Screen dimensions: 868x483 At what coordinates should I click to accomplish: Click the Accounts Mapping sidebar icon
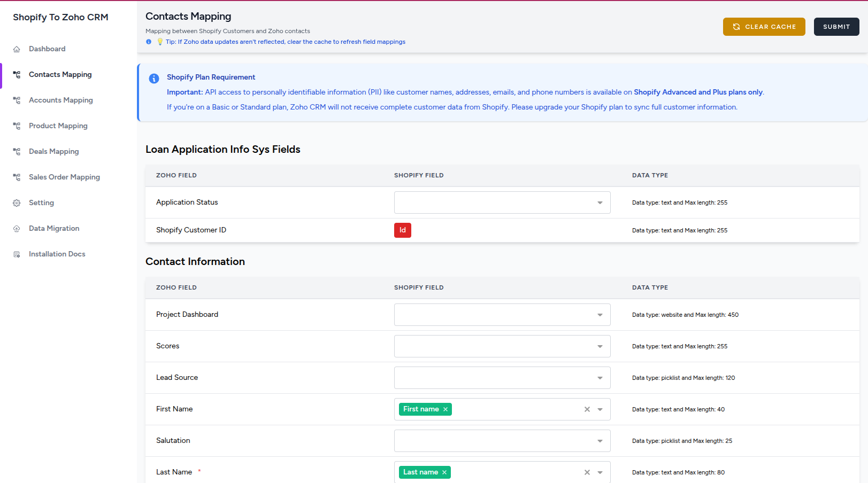tap(17, 100)
